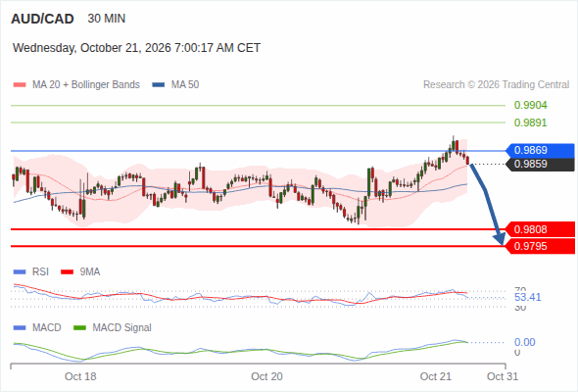The image size is (578, 392).
Task: Click the 9MA legend label
Action: click(x=90, y=272)
